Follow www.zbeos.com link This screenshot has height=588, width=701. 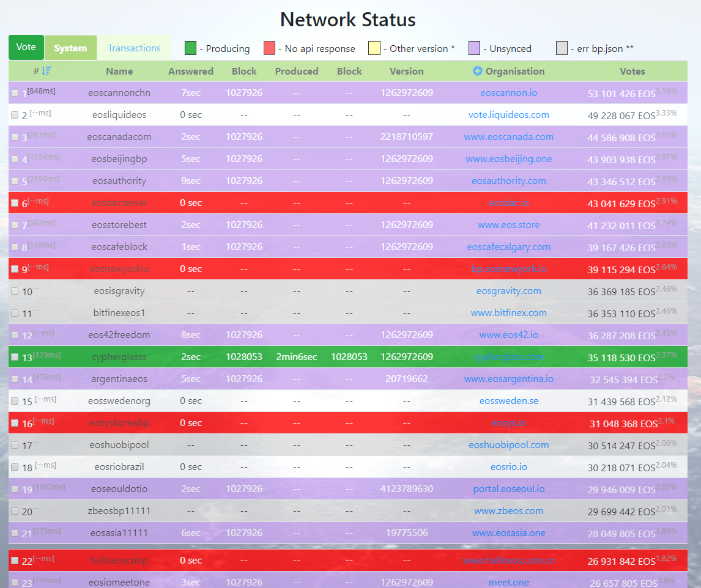point(509,511)
